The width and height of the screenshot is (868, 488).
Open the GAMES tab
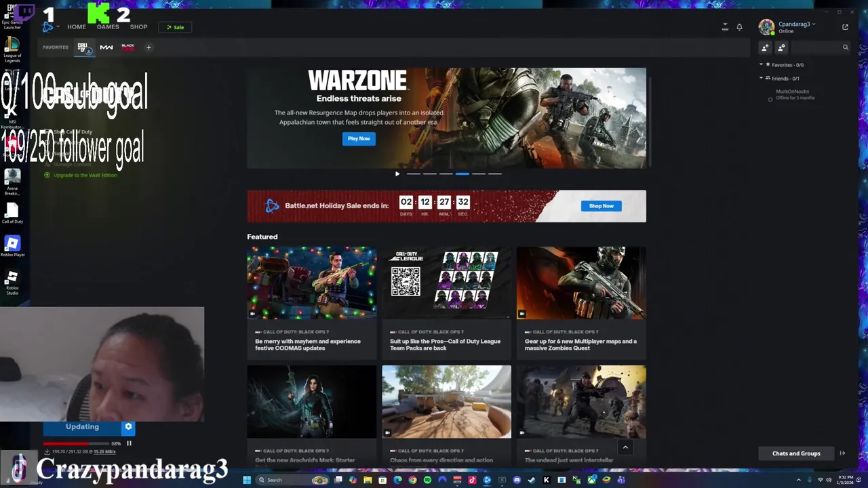coord(108,27)
